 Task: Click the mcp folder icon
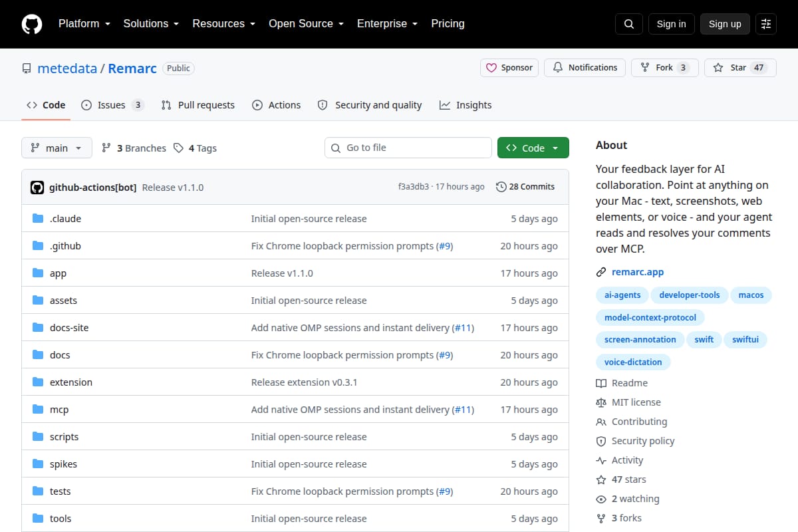point(38,410)
